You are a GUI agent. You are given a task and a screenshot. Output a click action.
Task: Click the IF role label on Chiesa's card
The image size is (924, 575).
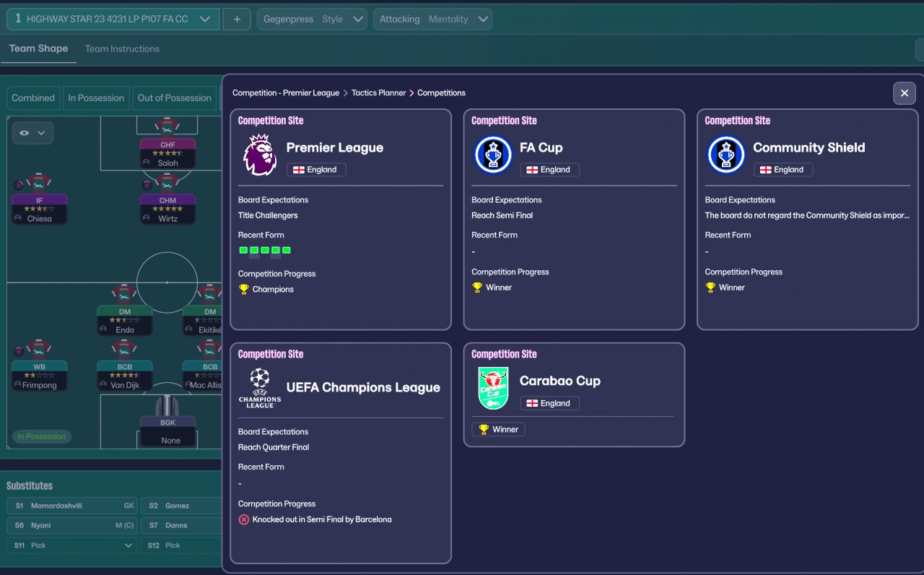pos(39,200)
